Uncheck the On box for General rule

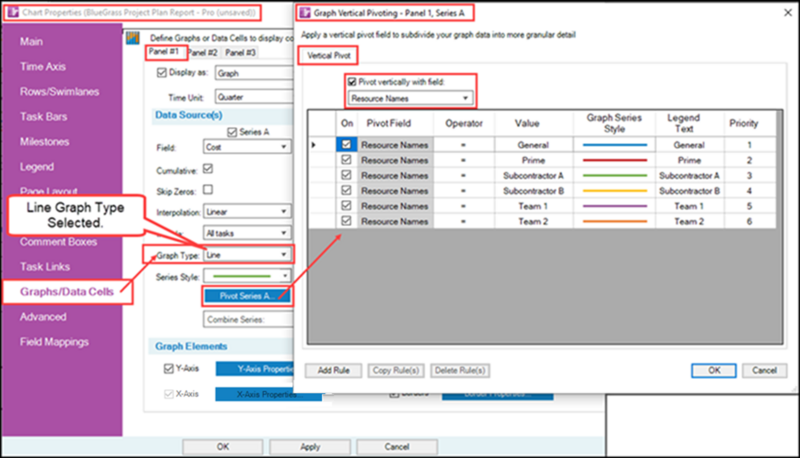[x=346, y=145]
